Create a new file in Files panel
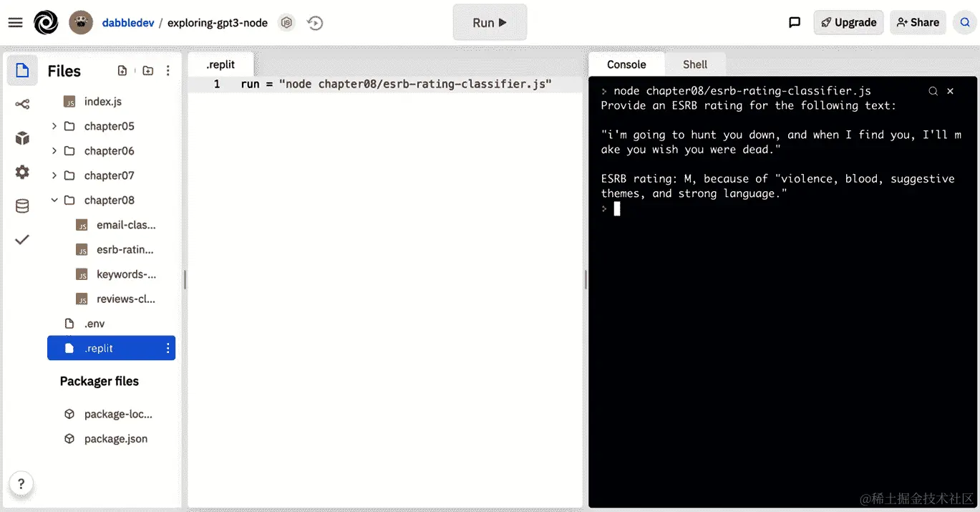 (122, 70)
